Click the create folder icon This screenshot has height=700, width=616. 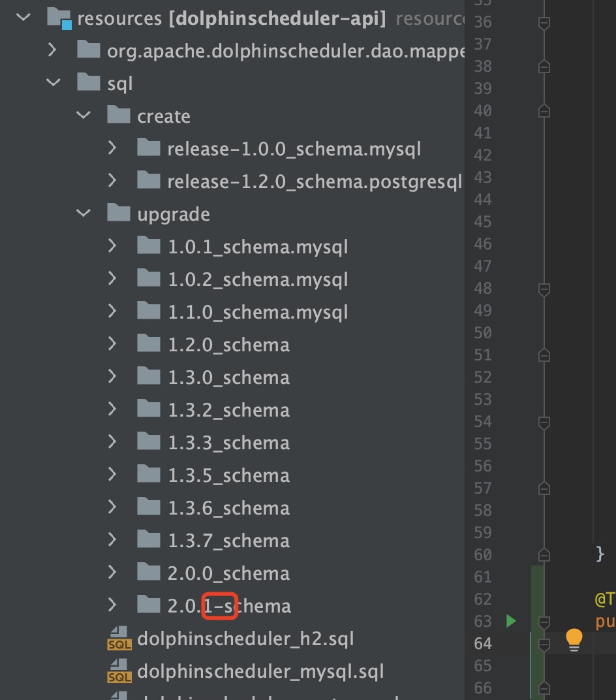tap(119, 115)
